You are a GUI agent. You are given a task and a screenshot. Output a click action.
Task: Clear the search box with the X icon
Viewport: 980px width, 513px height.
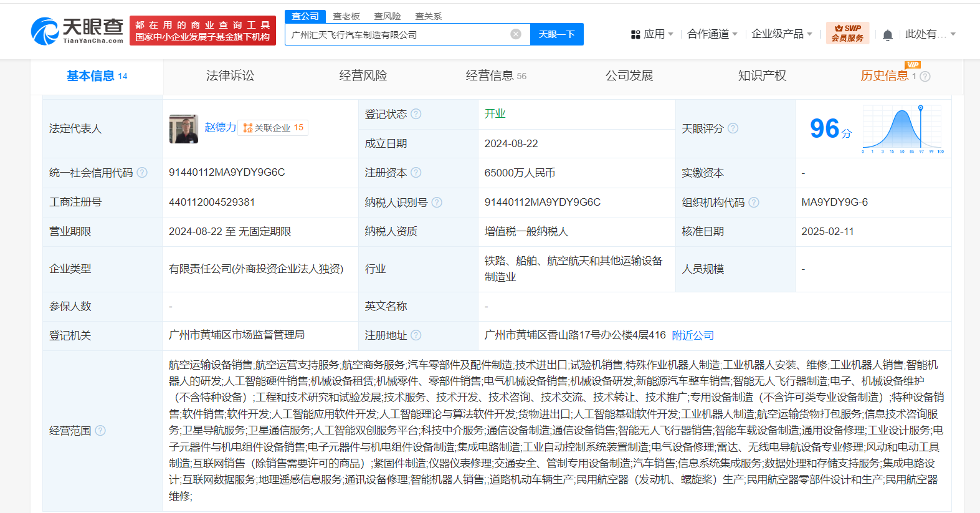point(516,34)
